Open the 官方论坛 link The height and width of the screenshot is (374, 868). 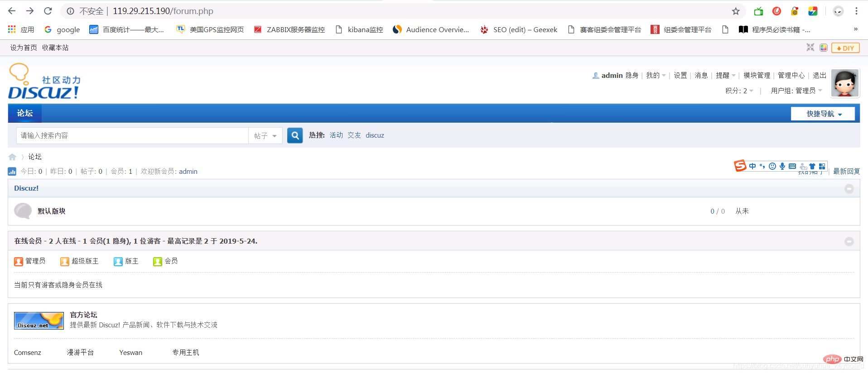[x=83, y=315]
